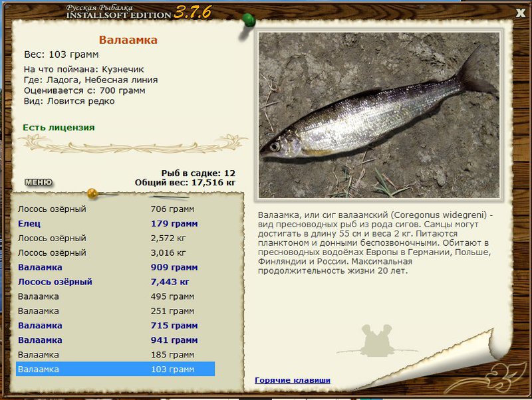Click the orange Валаамка title

pos(128,40)
